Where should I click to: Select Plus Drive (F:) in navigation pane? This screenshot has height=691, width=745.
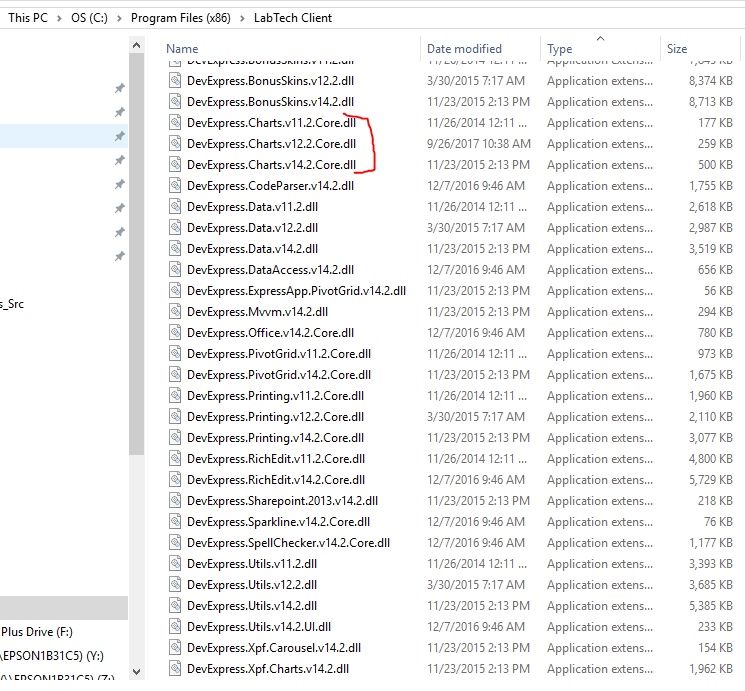point(36,632)
